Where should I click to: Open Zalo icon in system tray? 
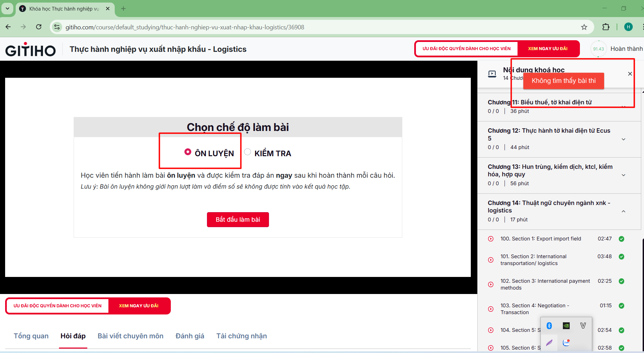coord(566,342)
